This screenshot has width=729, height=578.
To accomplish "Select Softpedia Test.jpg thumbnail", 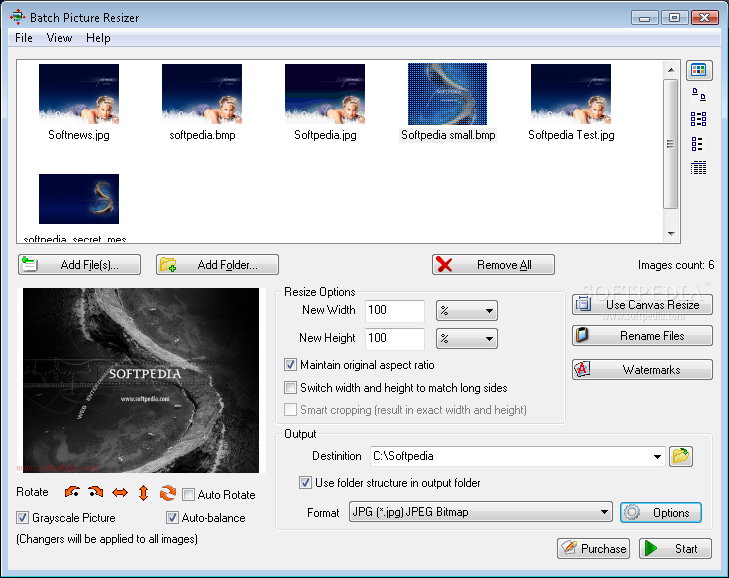I will 571,94.
